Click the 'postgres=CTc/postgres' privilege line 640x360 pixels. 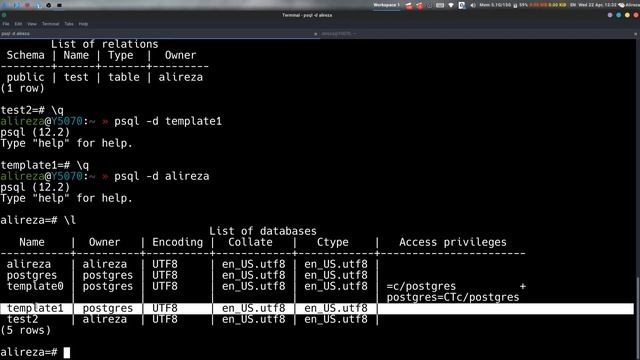pos(453,297)
